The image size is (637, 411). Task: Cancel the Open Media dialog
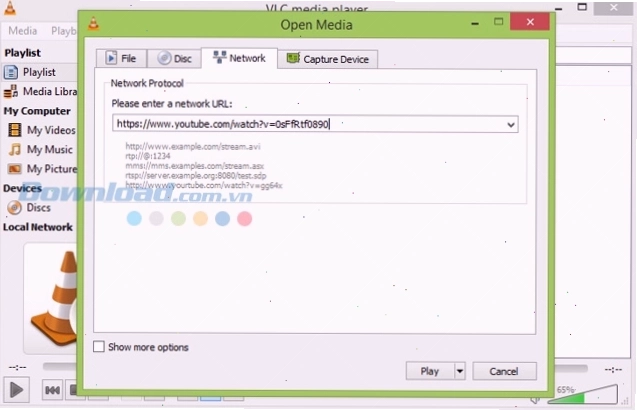504,371
